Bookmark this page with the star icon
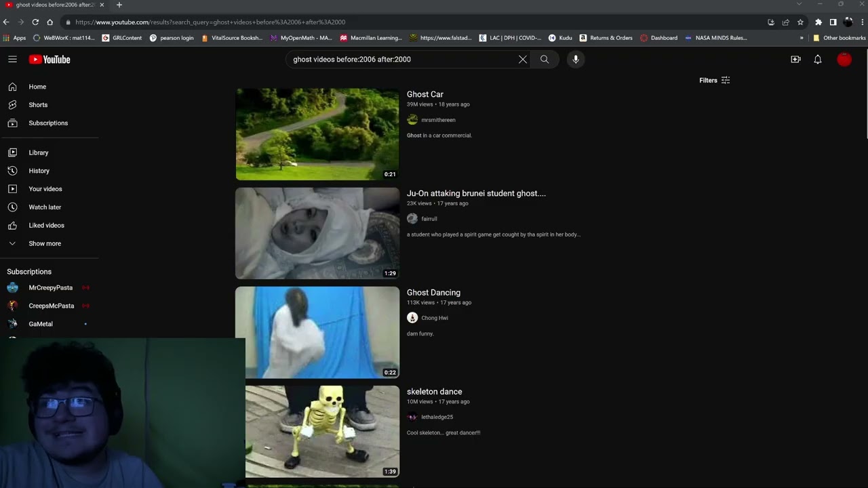This screenshot has width=868, height=488. click(x=800, y=22)
